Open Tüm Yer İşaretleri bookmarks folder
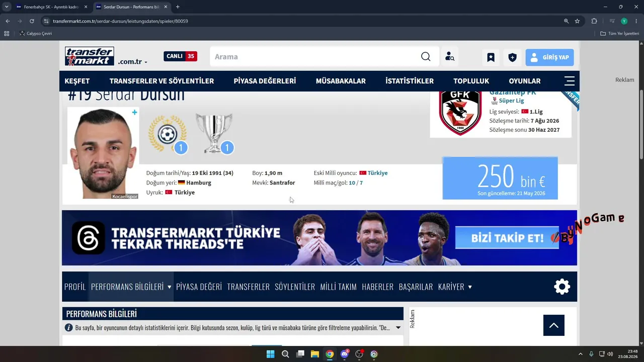 coord(620,34)
